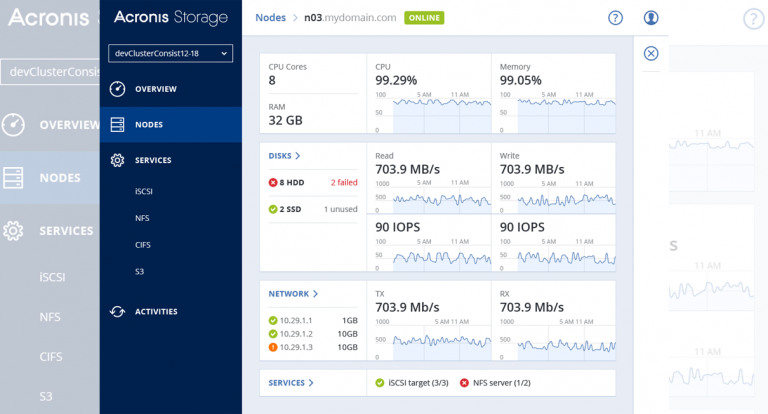768x414 pixels.
Task: Click the Nodes server icon in sidebar
Action: coord(118,124)
